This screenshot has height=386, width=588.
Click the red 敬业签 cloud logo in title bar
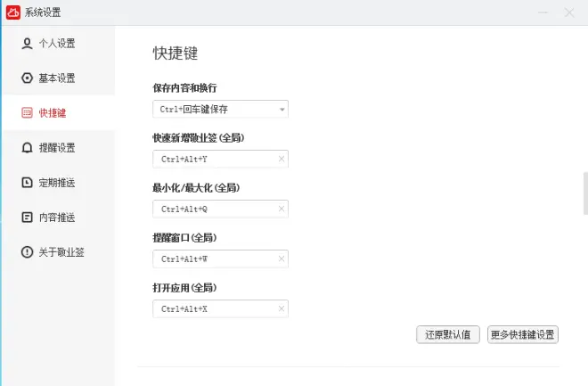point(13,12)
